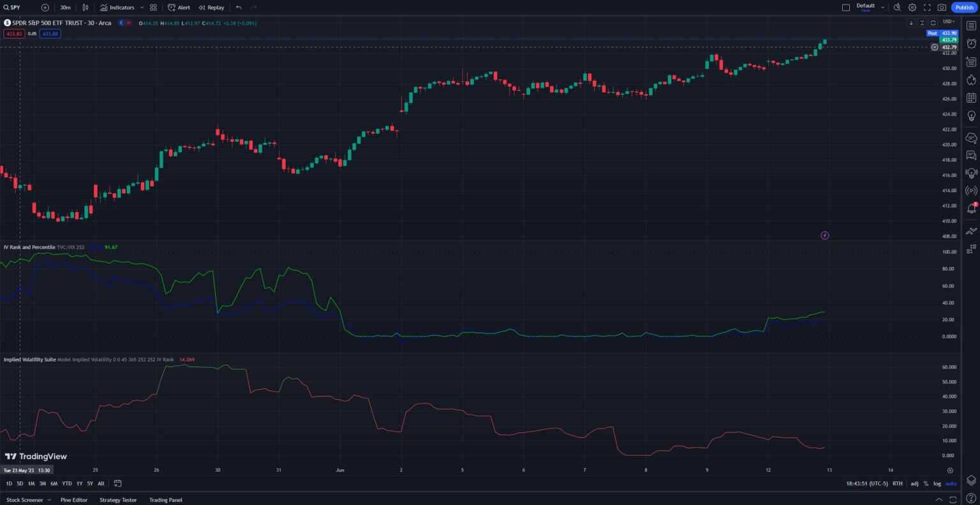Select the 1Y timeframe link

coord(78,483)
